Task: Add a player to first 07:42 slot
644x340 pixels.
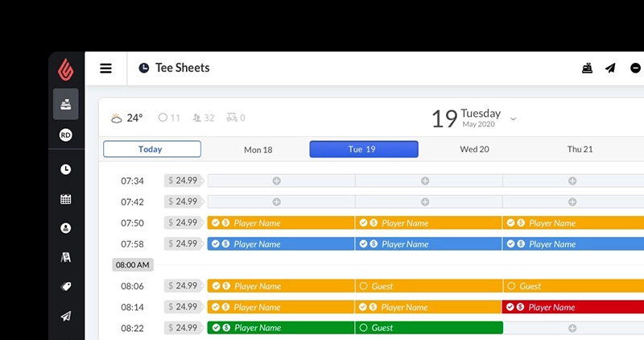Action: point(277,202)
